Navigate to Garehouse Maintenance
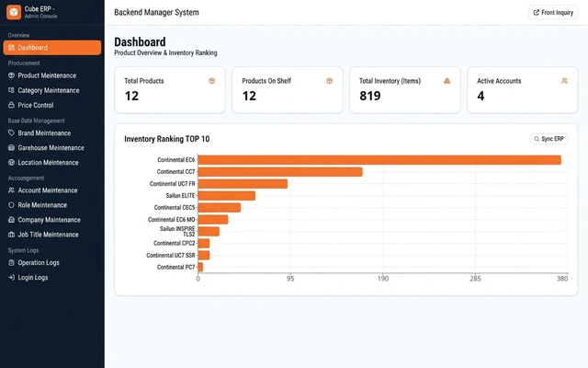588x368 pixels. [52, 147]
